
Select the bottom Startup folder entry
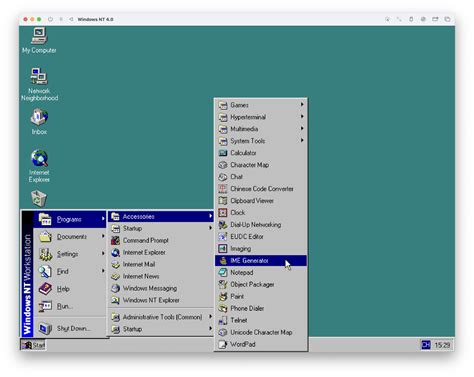tap(160, 329)
